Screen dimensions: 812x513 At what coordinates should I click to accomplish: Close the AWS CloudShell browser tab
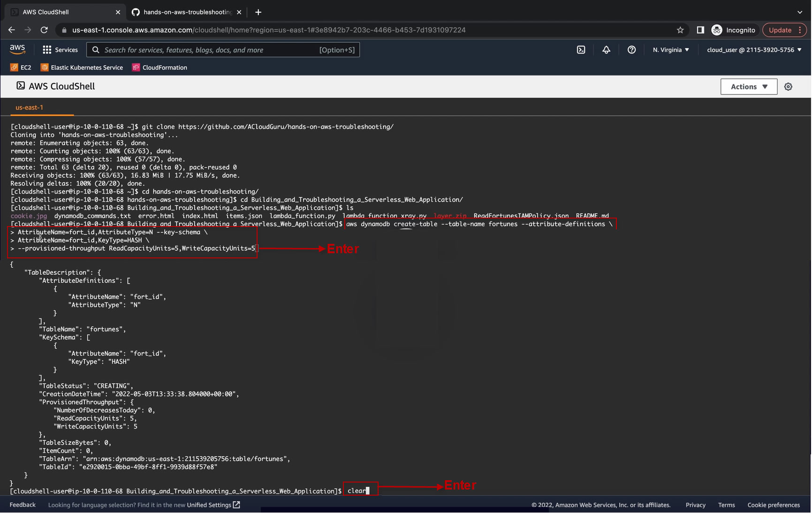pyautogui.click(x=118, y=12)
